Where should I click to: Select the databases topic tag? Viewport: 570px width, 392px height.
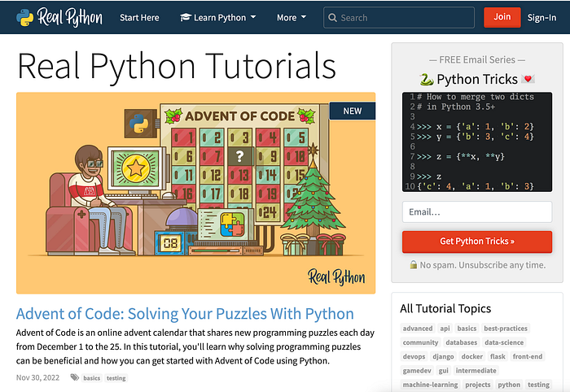[x=462, y=342]
